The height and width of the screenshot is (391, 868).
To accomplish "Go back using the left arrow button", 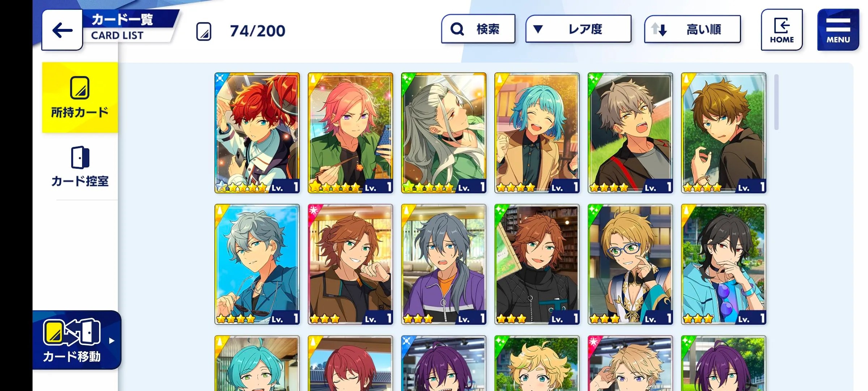I will point(62,30).
